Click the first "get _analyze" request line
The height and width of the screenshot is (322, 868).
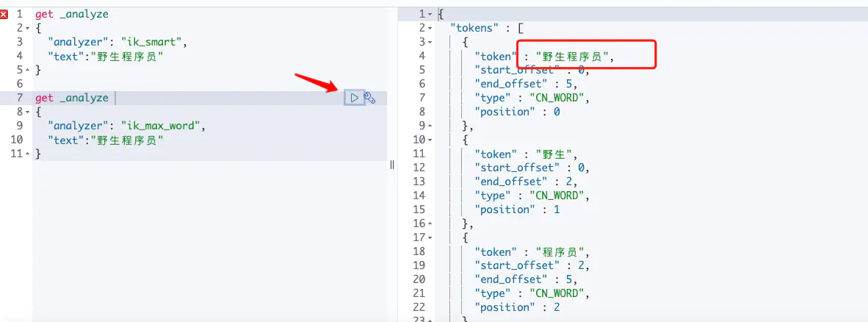click(x=71, y=14)
